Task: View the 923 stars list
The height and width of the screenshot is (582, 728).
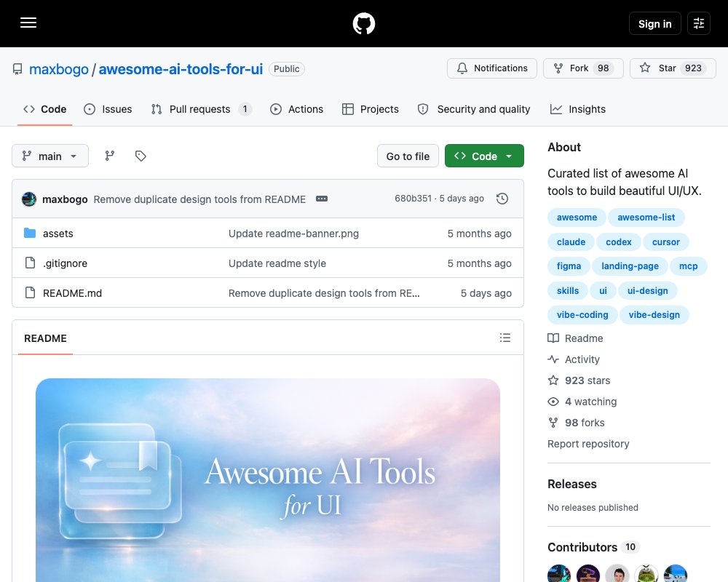Action: (x=579, y=380)
